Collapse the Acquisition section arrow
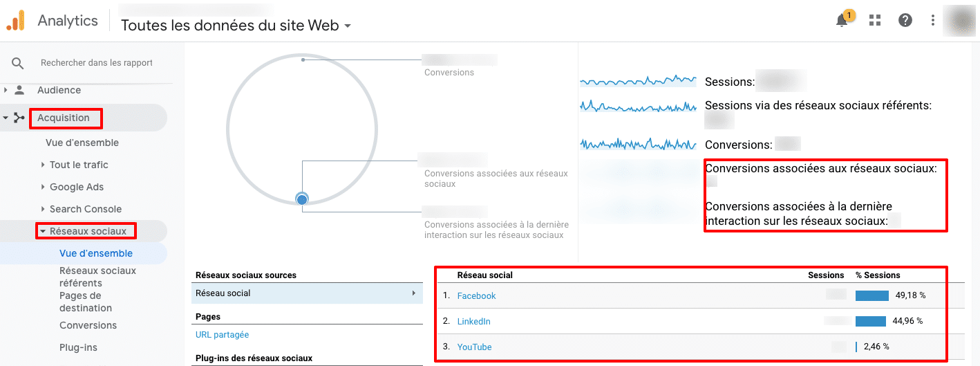Viewport: 980px width, 366px height. click(x=6, y=118)
